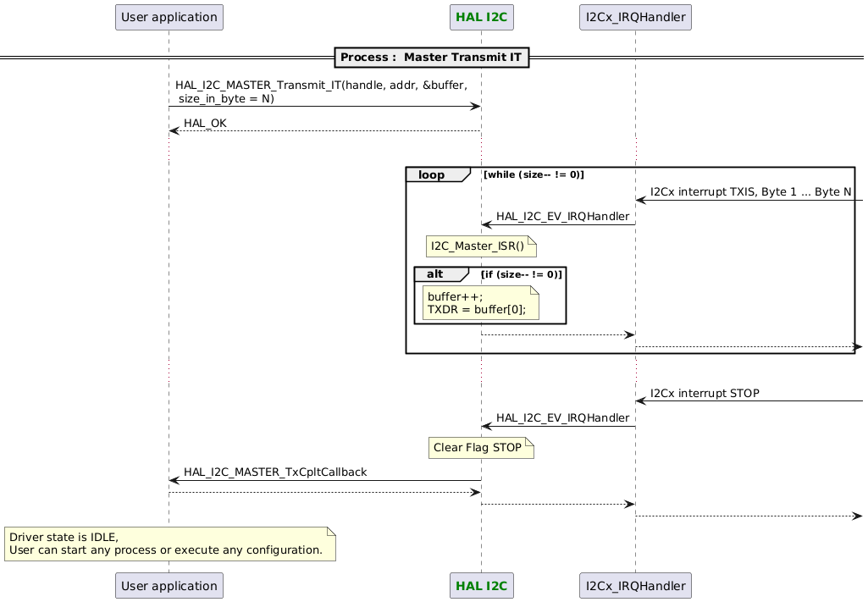
Task: Select the I2Cx_IRQHandler participant header
Action: tap(635, 16)
